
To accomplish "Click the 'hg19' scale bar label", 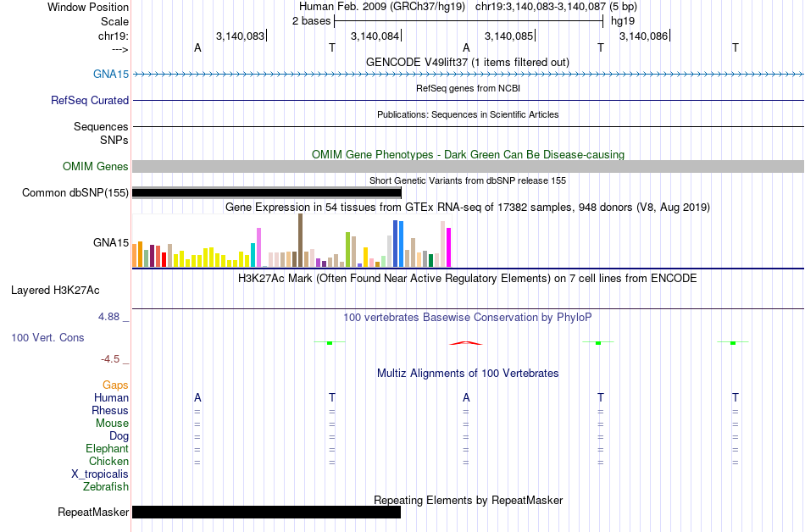I will pos(623,21).
